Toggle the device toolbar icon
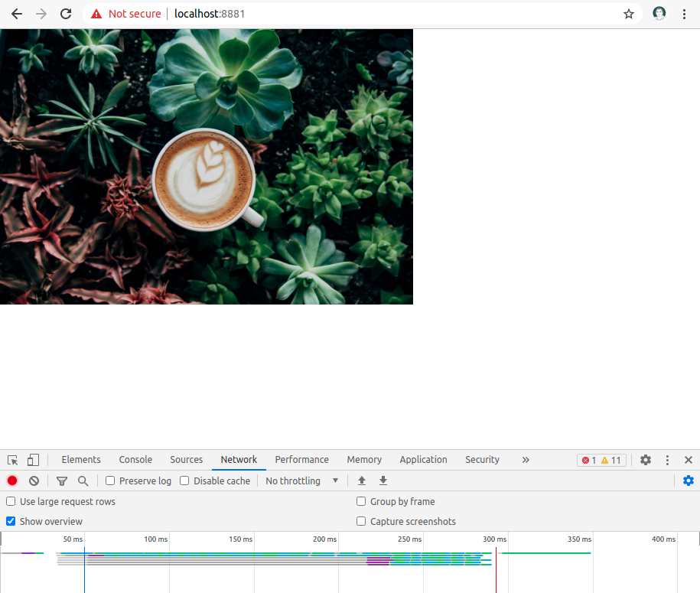700x593 pixels. (x=31, y=459)
